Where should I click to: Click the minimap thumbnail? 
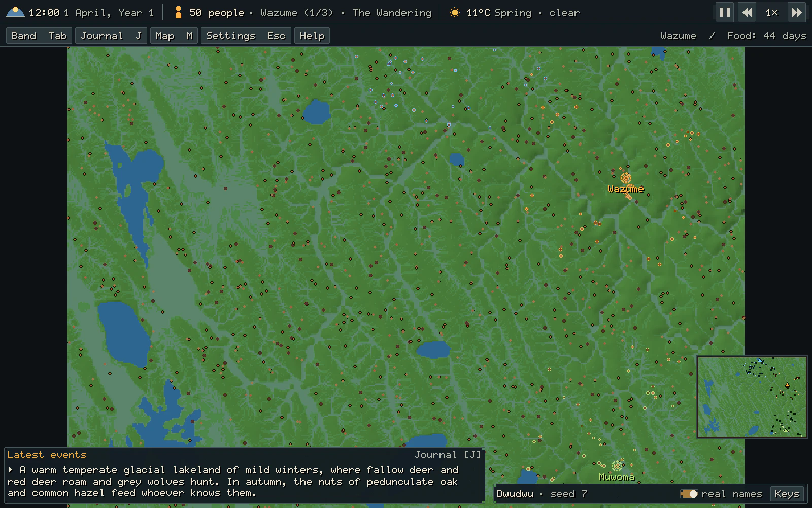752,397
